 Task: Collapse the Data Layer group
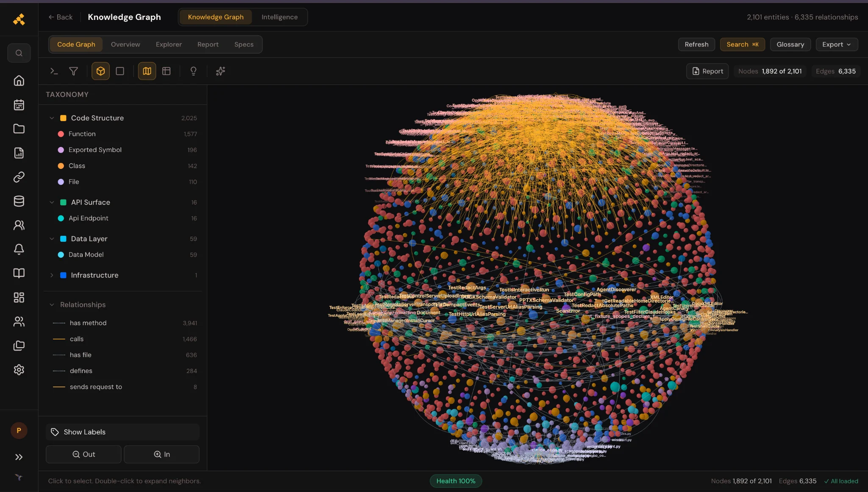point(52,239)
